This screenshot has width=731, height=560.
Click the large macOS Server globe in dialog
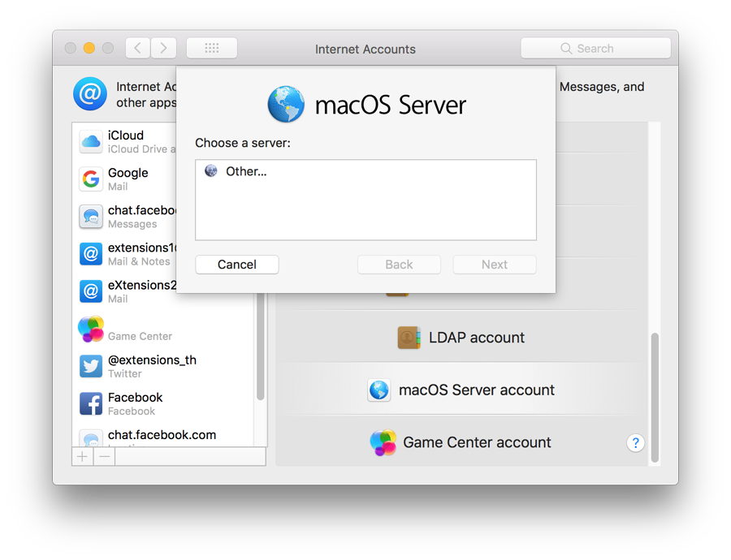click(286, 104)
